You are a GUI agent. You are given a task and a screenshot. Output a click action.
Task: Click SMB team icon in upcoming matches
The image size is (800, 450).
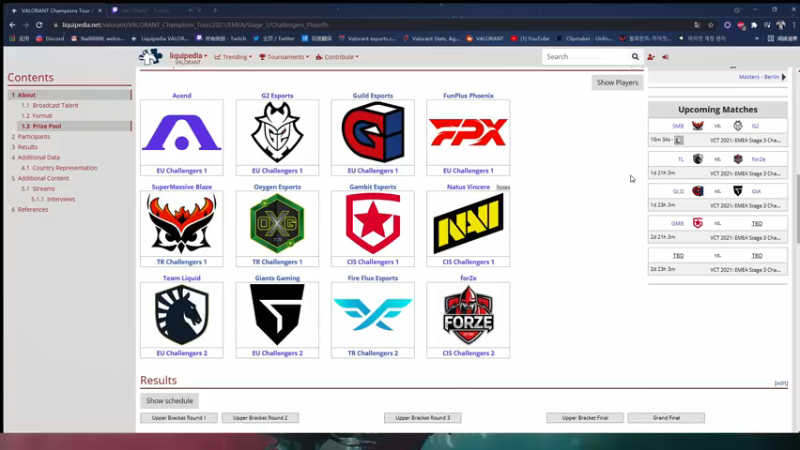697,126
